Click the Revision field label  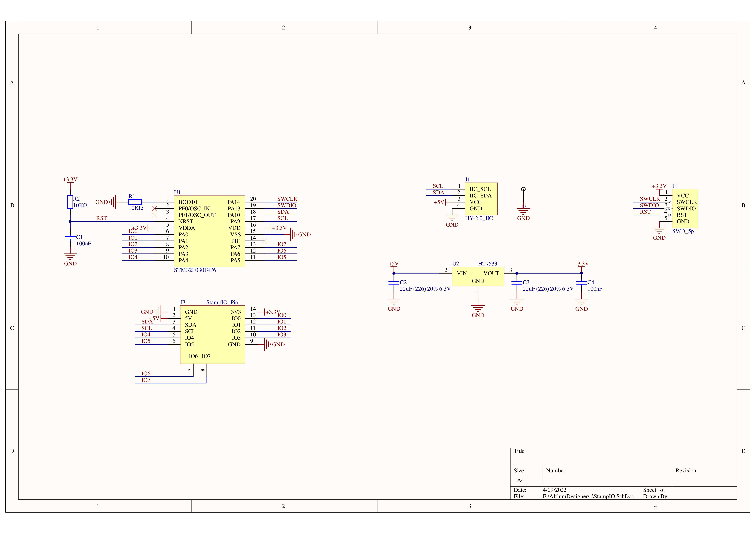(x=686, y=471)
